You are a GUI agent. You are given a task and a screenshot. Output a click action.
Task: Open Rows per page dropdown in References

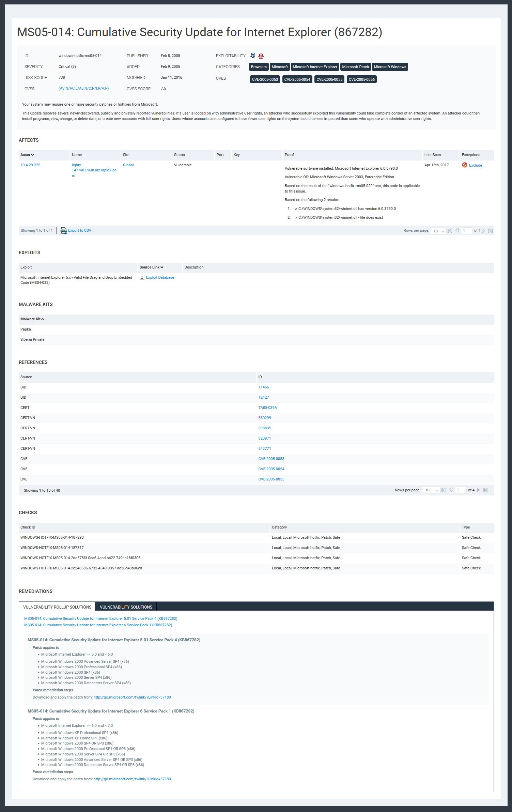tap(431, 490)
